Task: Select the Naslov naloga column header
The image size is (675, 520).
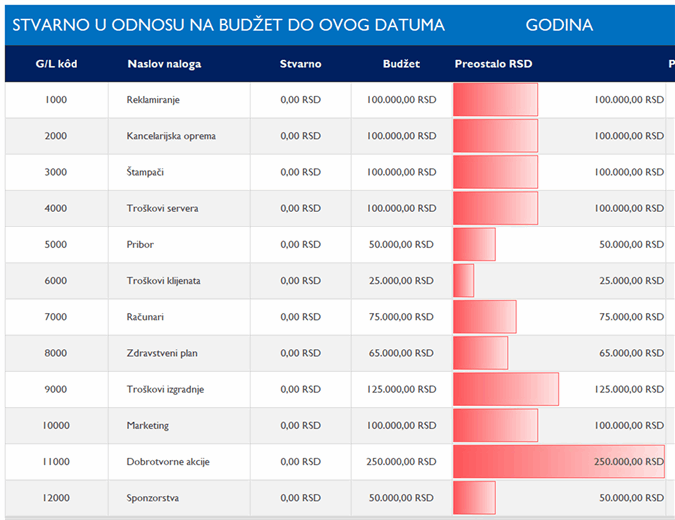Action: click(164, 64)
